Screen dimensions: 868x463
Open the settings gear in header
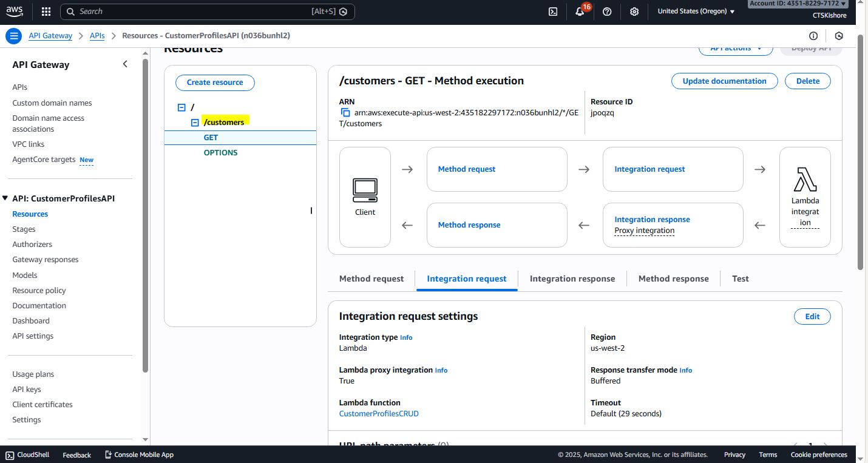(634, 12)
